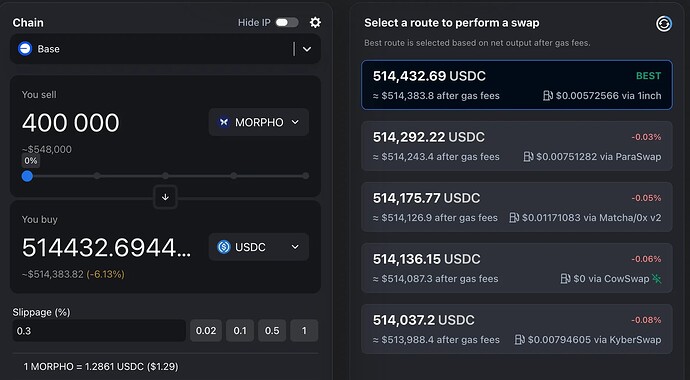This screenshot has height=380, width=690.
Task: Set slippage to 0.02 preset
Action: click(x=206, y=330)
